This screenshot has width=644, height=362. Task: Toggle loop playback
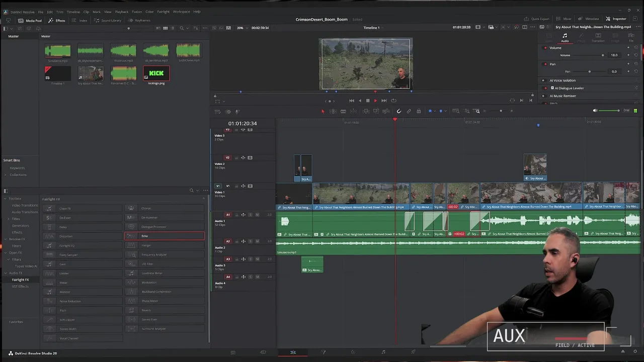click(x=393, y=101)
